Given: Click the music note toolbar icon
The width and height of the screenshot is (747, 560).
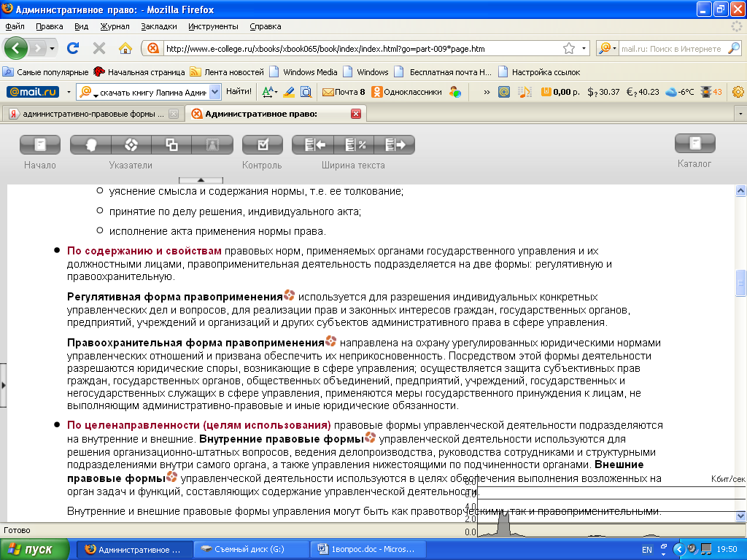Looking at the screenshot, I should 525,92.
